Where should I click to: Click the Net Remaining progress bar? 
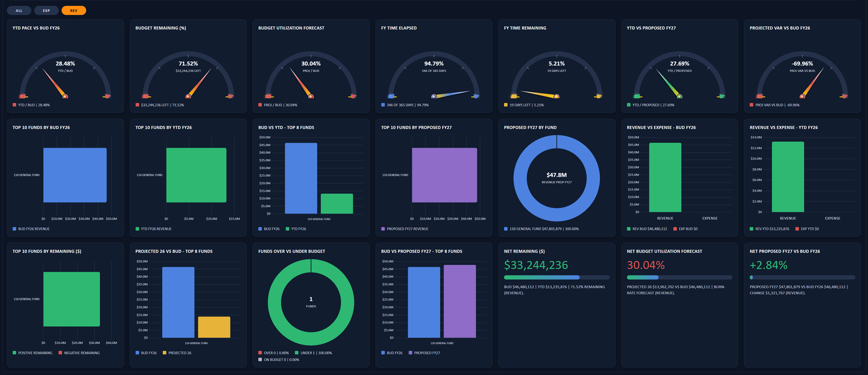click(x=557, y=277)
